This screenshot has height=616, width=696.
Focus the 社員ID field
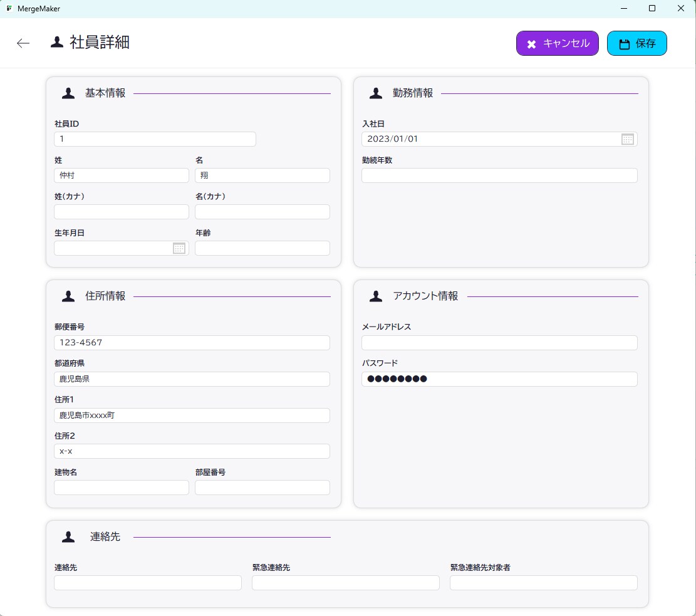tap(155, 139)
